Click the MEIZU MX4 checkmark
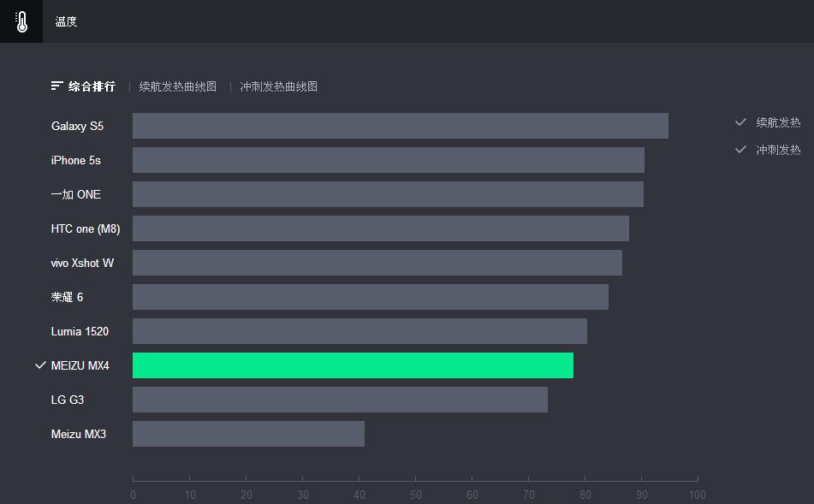The image size is (814, 504). [40, 365]
